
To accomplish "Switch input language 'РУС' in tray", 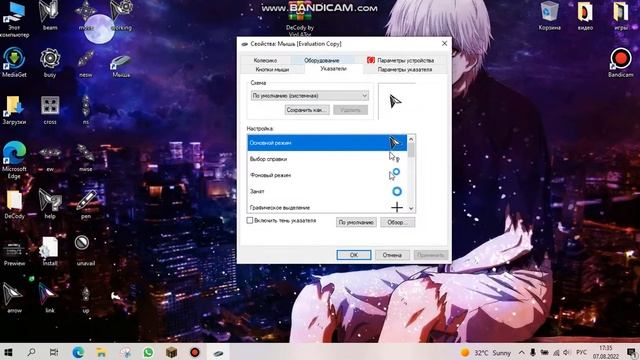I will coord(581,352).
